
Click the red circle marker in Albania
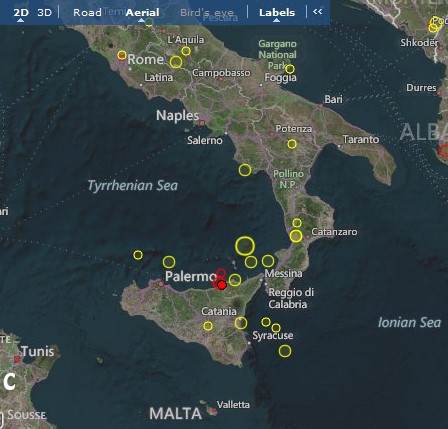(x=444, y=151)
